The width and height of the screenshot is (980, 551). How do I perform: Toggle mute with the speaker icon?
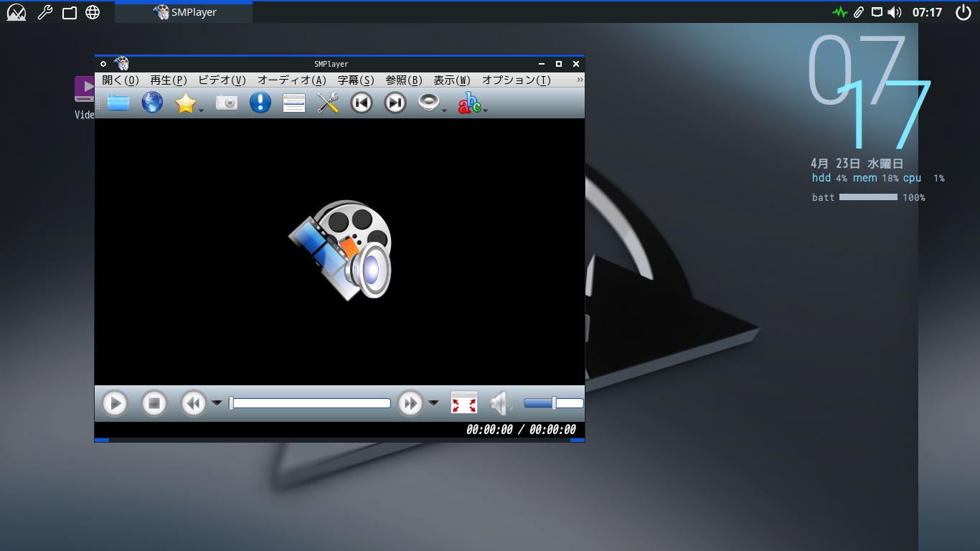(x=501, y=403)
